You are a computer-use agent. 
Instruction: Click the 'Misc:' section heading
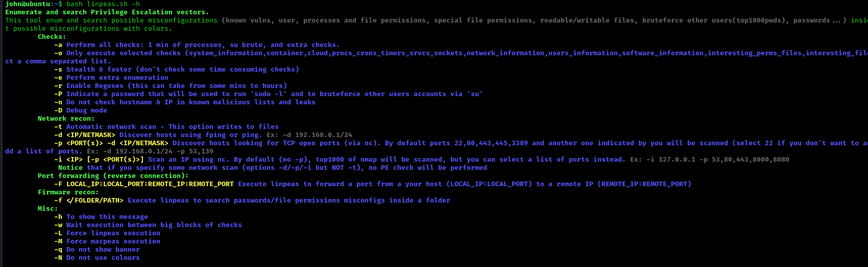click(47, 209)
